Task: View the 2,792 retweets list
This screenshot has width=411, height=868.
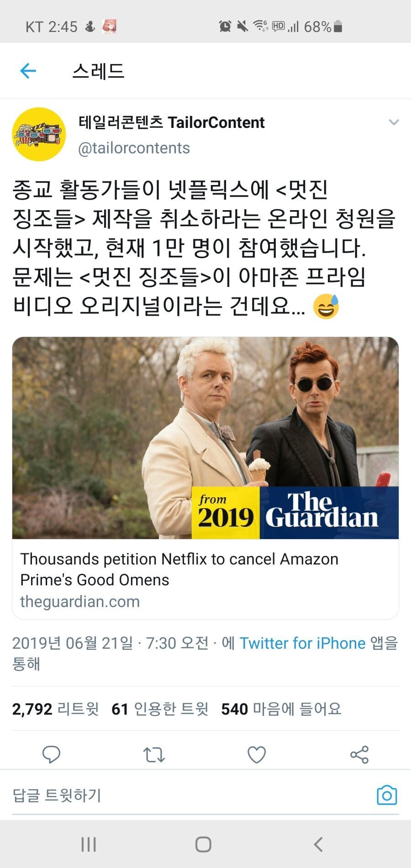Action: (55, 709)
